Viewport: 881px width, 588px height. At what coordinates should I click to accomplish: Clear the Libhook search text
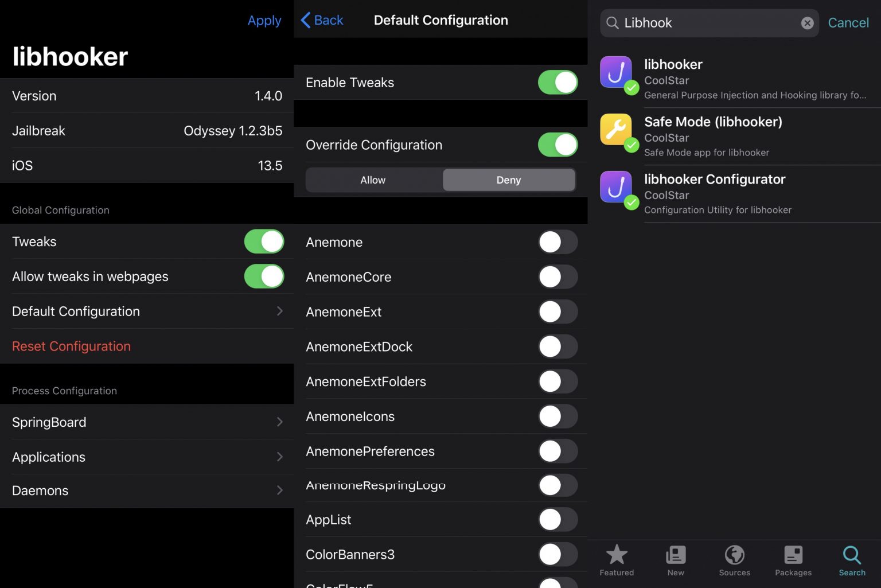[x=807, y=23]
